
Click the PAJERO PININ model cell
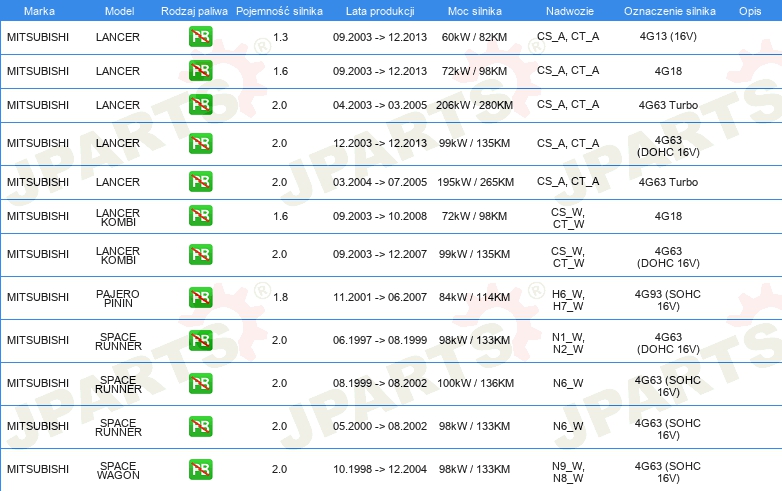tap(118, 298)
